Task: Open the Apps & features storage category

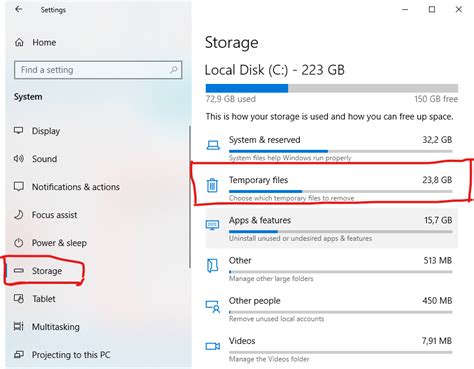Action: click(332, 228)
